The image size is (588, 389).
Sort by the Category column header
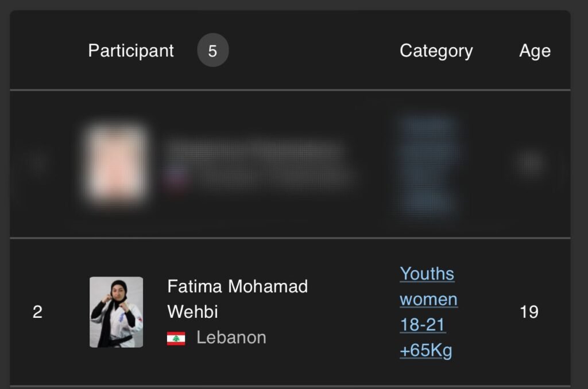(x=436, y=50)
